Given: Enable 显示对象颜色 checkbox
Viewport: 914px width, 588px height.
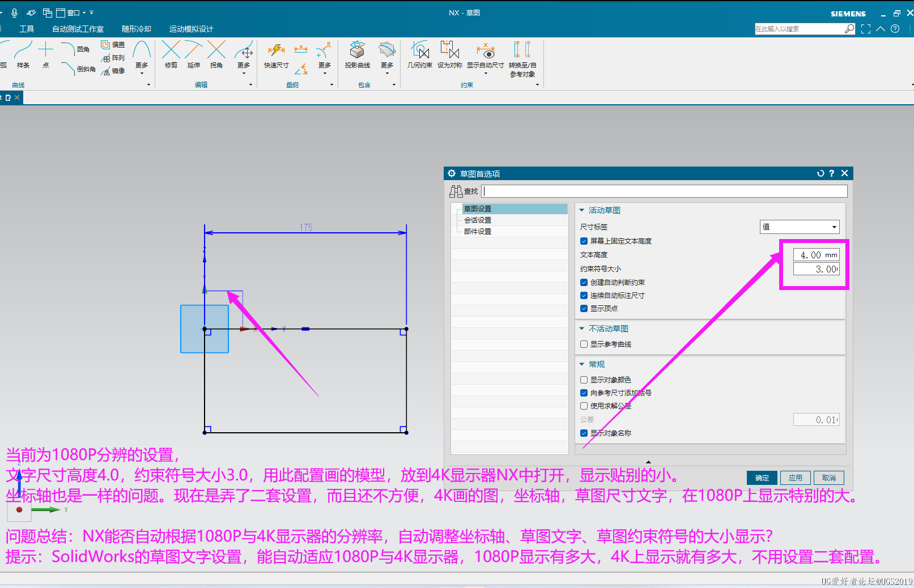Looking at the screenshot, I should click(x=584, y=380).
